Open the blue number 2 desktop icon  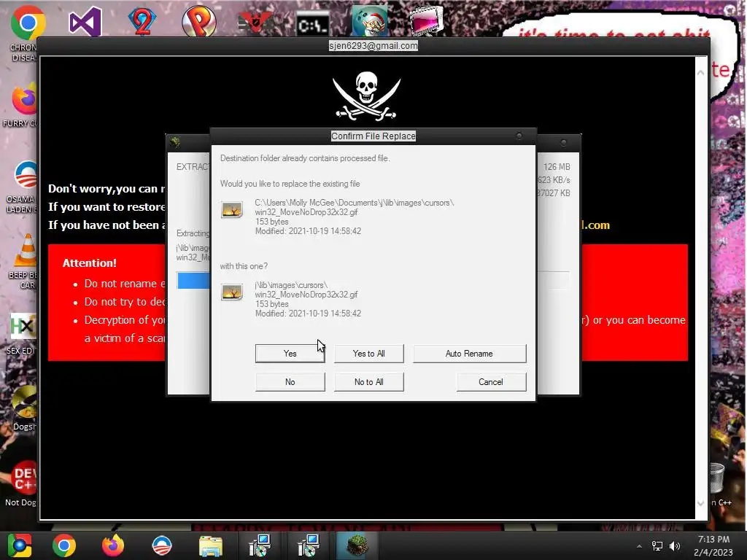click(x=142, y=22)
